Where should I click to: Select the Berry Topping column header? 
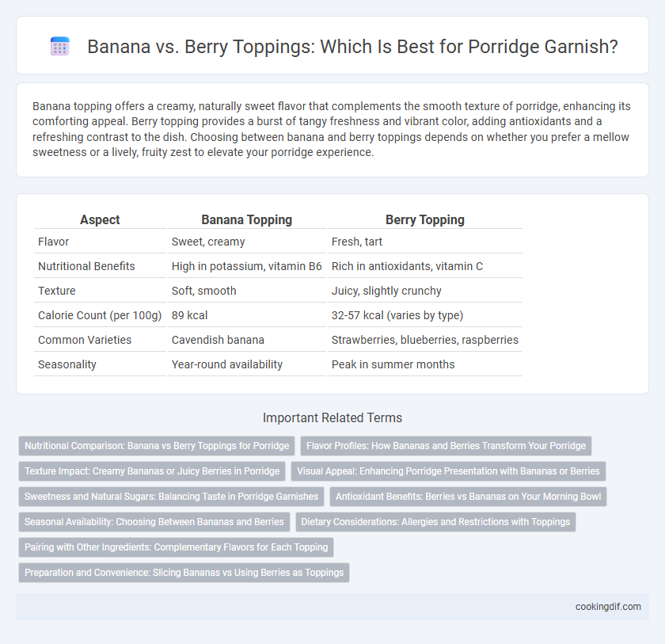[425, 219]
